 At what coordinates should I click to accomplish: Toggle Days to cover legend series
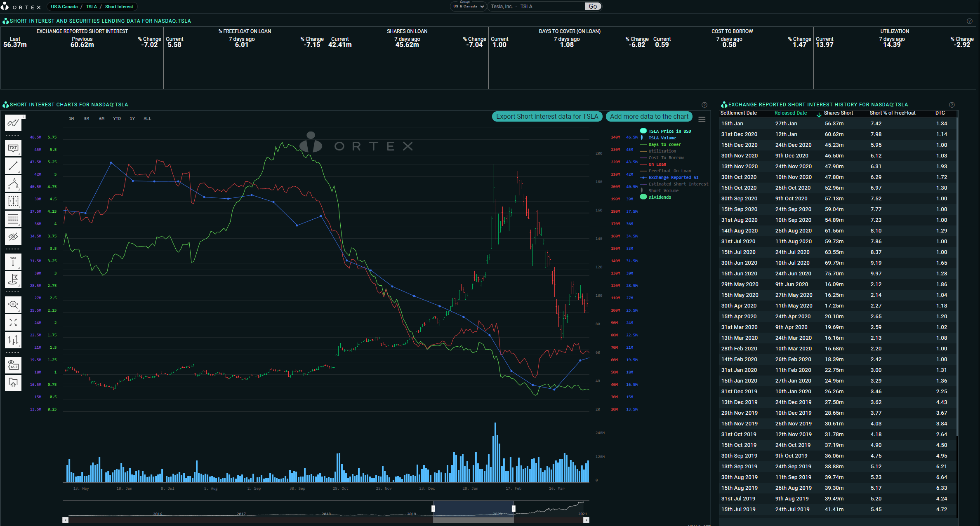tap(664, 145)
